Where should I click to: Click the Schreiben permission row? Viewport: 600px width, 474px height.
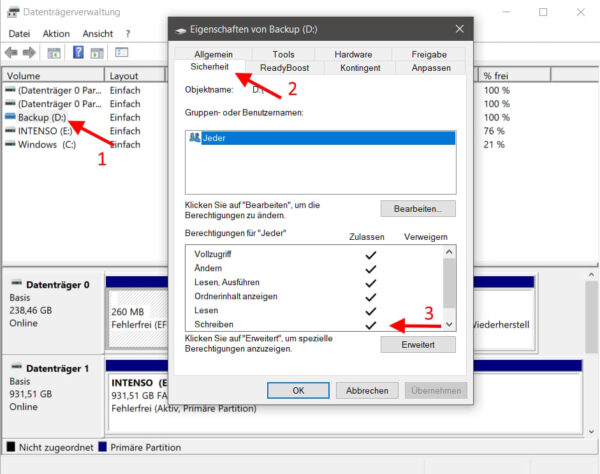pyautogui.click(x=314, y=324)
